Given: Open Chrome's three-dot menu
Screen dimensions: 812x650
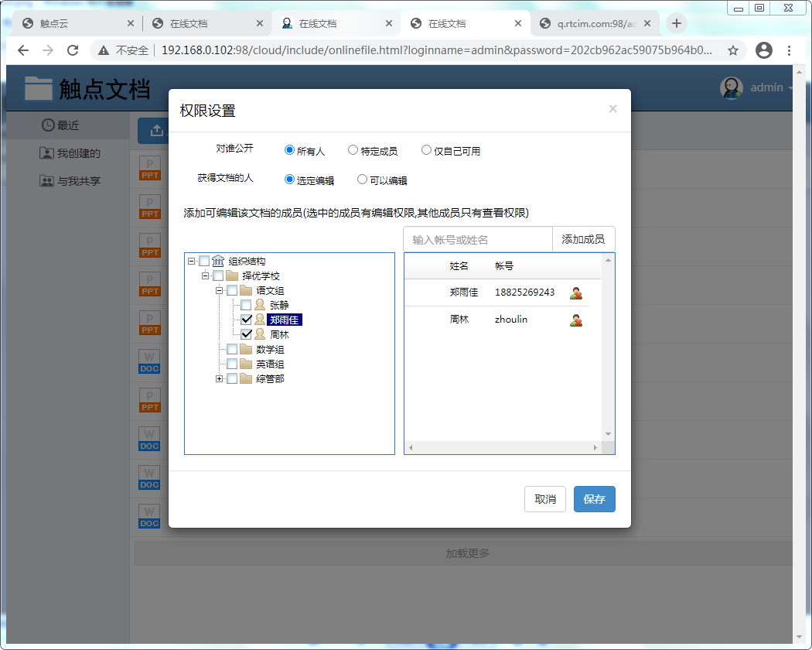Looking at the screenshot, I should pos(789,50).
